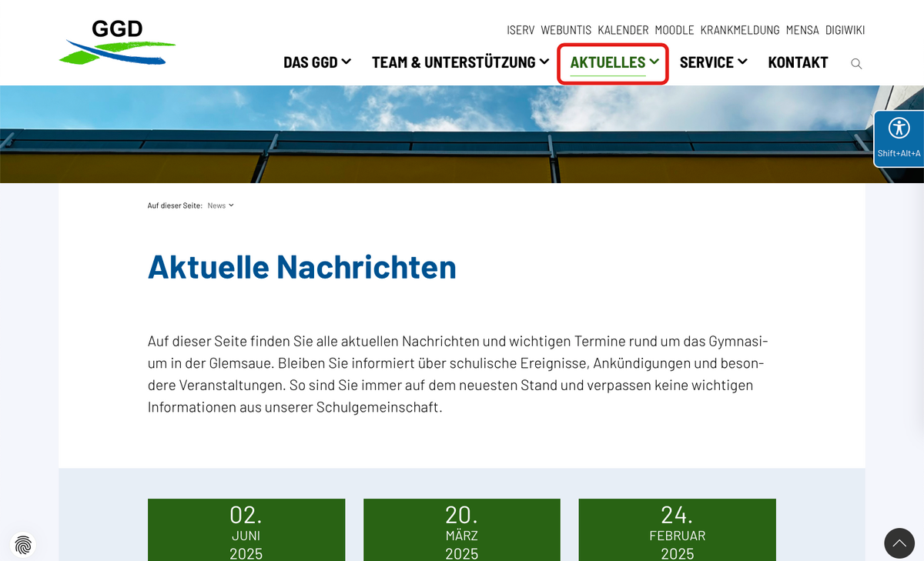Open the Moodle link
This screenshot has height=561, width=924.
pyautogui.click(x=675, y=30)
